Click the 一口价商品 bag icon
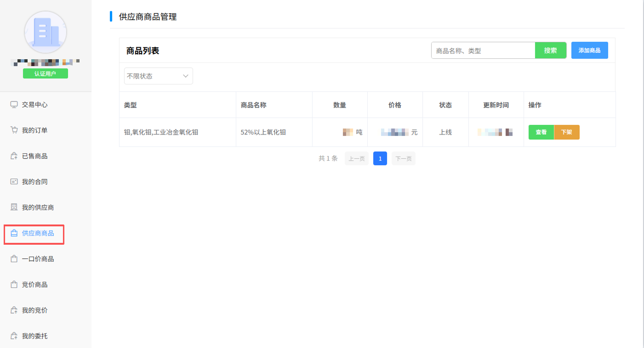Screen dimensions: 644x348 (14, 259)
